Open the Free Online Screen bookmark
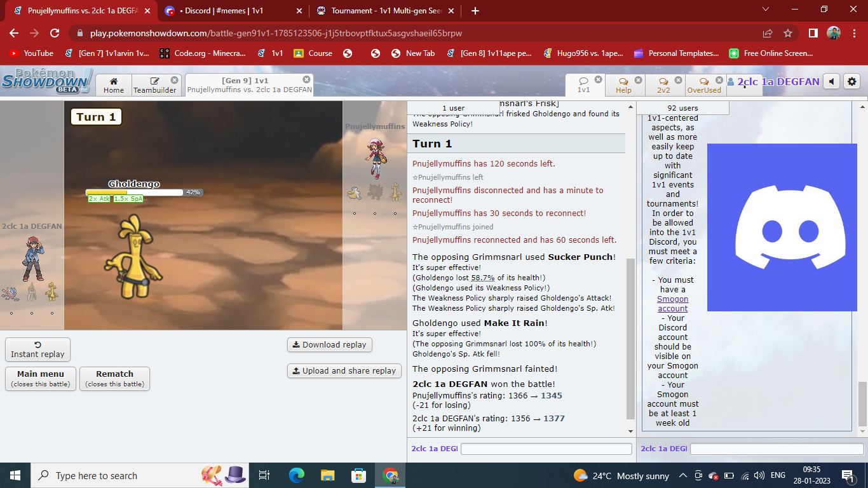This screenshot has height=488, width=868. pyautogui.click(x=771, y=53)
